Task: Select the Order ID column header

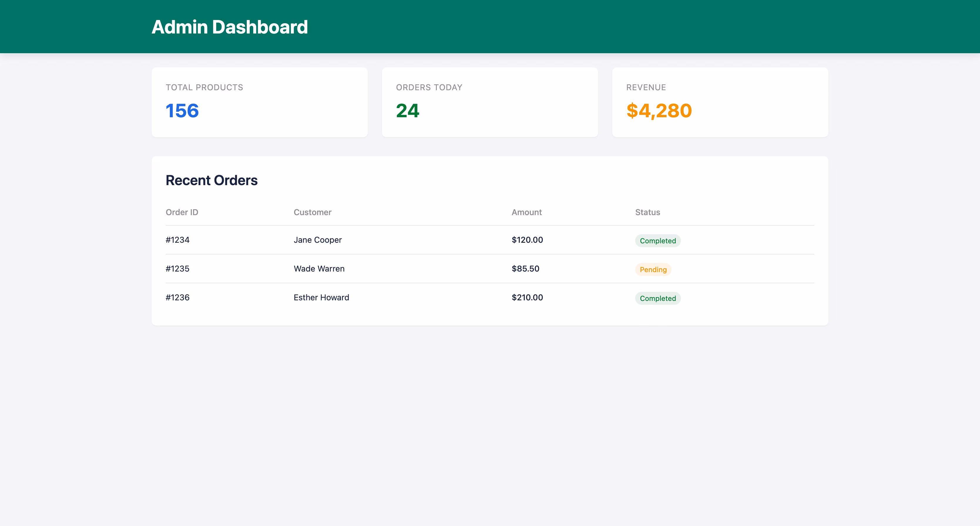Action: [182, 212]
